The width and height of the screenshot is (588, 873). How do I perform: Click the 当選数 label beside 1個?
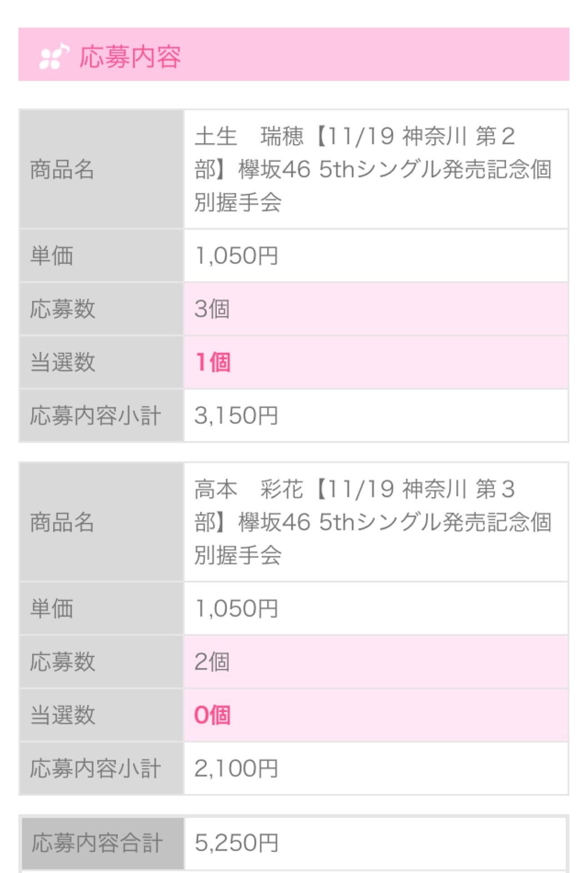coord(63,362)
